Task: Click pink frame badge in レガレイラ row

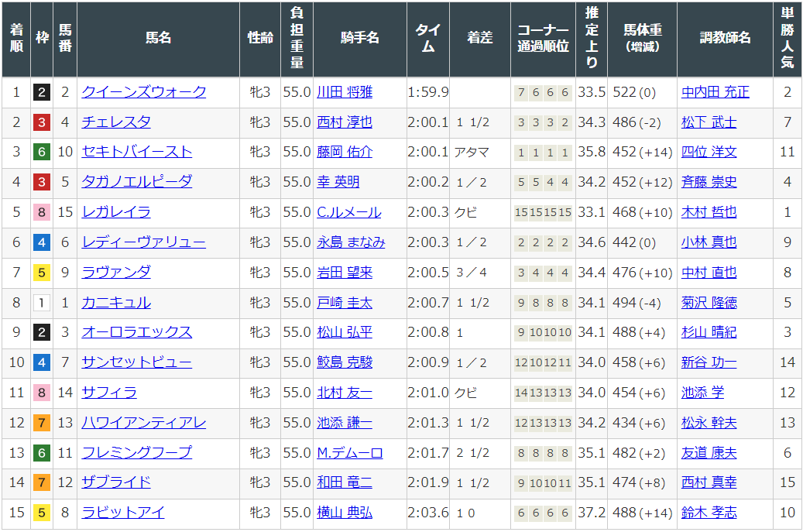Action: 42,212
